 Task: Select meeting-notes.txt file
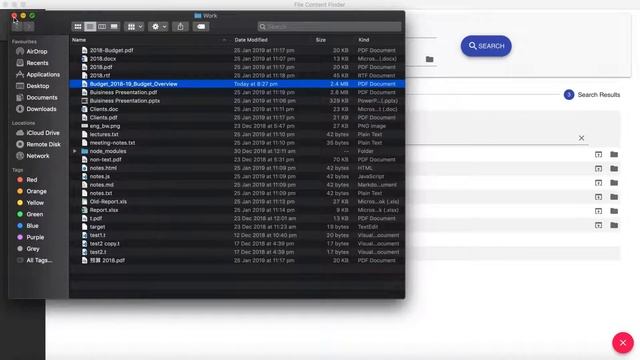tap(237, 143)
